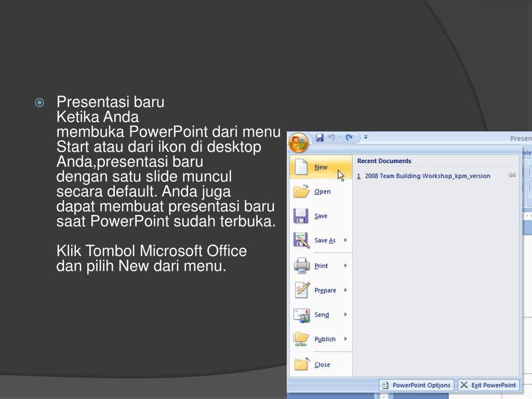Click the purple floppy disk icon beside Save

pyautogui.click(x=301, y=216)
